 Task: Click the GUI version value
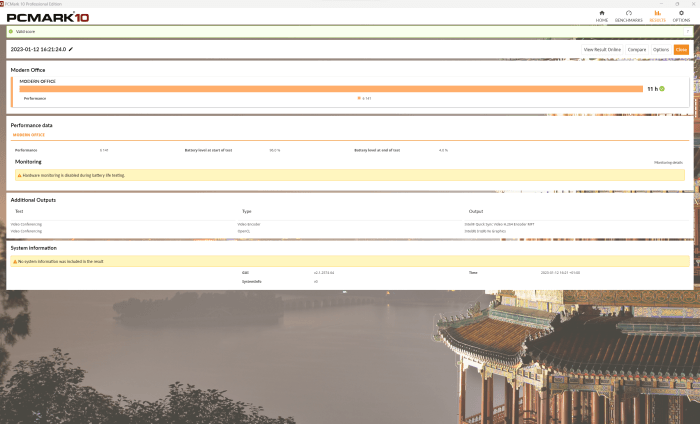click(x=324, y=273)
